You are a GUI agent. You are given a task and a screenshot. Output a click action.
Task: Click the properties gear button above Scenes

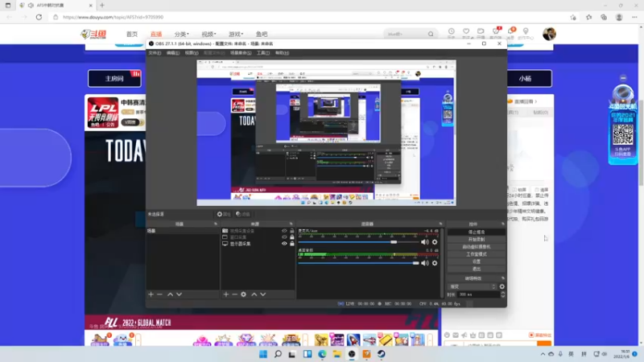coord(225,214)
